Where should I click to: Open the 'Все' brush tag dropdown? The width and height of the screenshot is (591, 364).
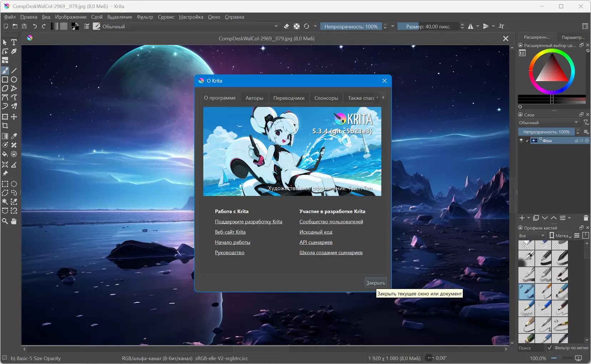[x=532, y=236]
